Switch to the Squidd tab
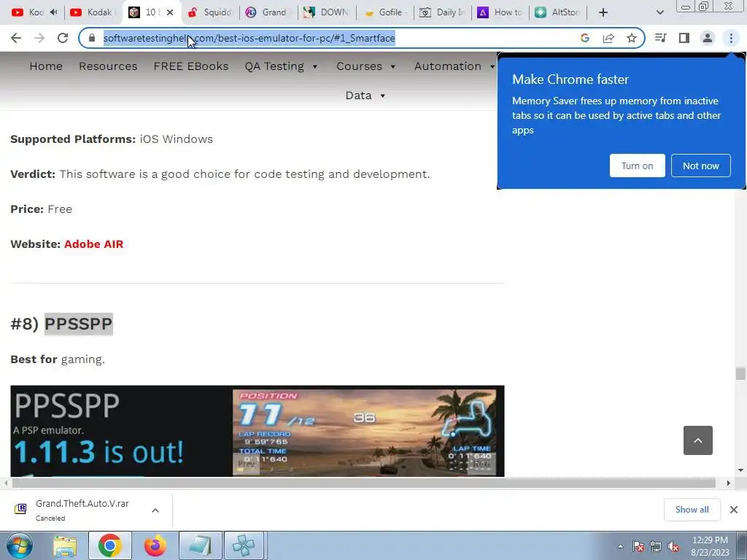The image size is (747, 560). coord(210,12)
